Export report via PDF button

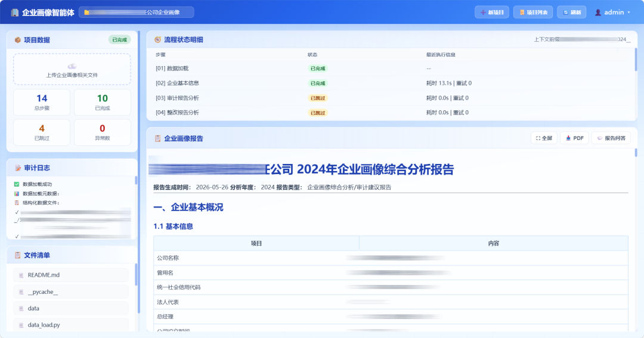575,138
